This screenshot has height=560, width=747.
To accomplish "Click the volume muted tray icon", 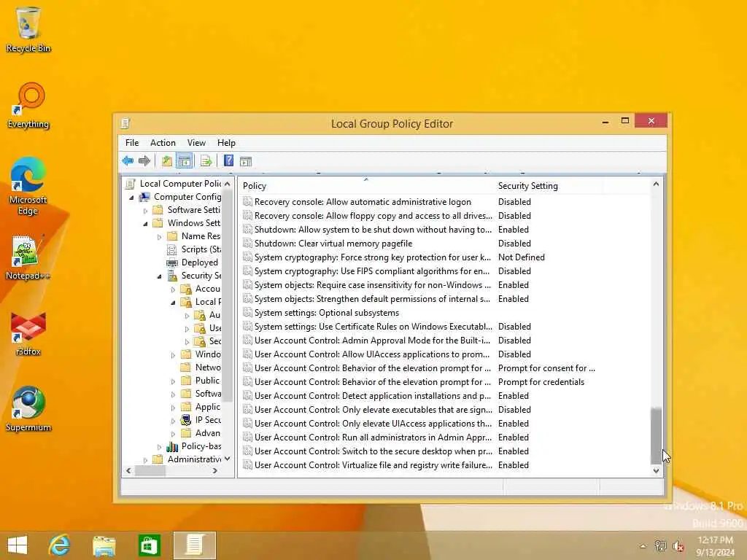I will pos(678,545).
